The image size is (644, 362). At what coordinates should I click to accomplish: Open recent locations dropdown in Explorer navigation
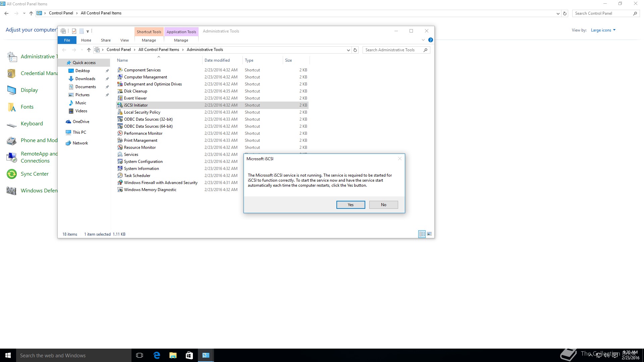coord(82,50)
